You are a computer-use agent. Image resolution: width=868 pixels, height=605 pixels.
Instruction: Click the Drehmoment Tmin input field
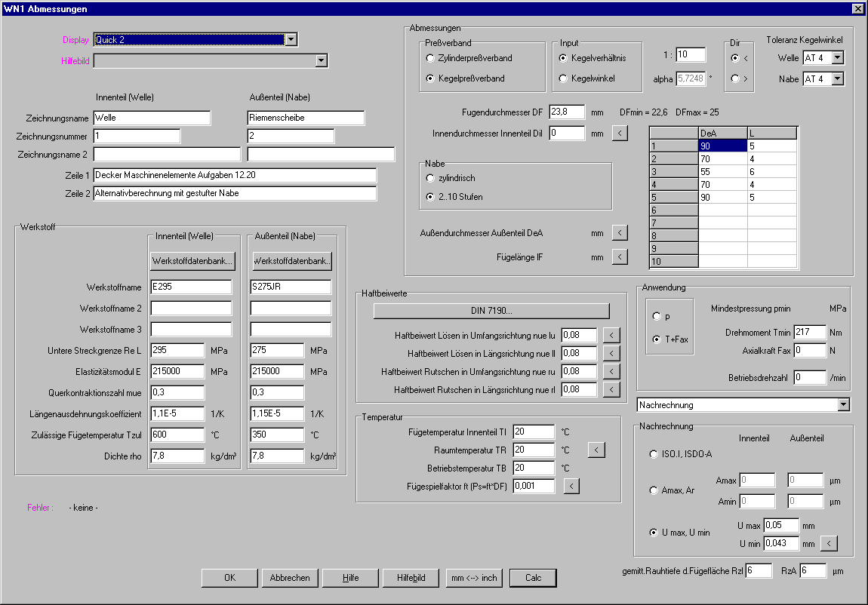(810, 332)
